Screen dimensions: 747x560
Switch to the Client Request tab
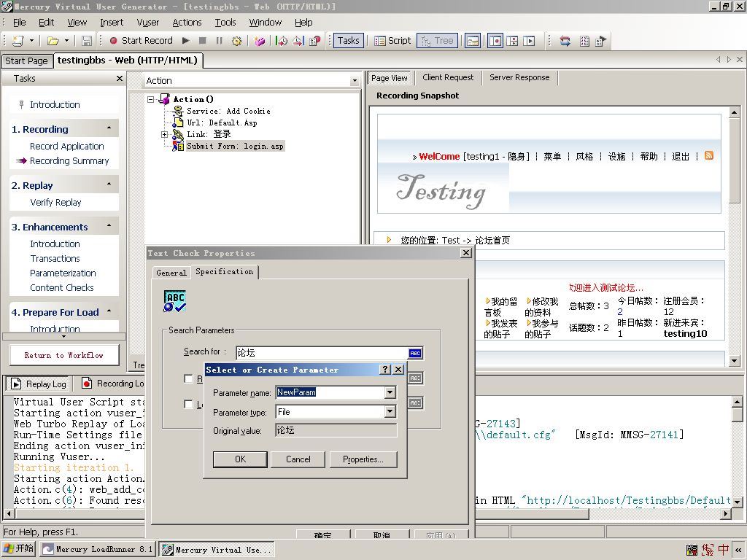[x=448, y=77]
